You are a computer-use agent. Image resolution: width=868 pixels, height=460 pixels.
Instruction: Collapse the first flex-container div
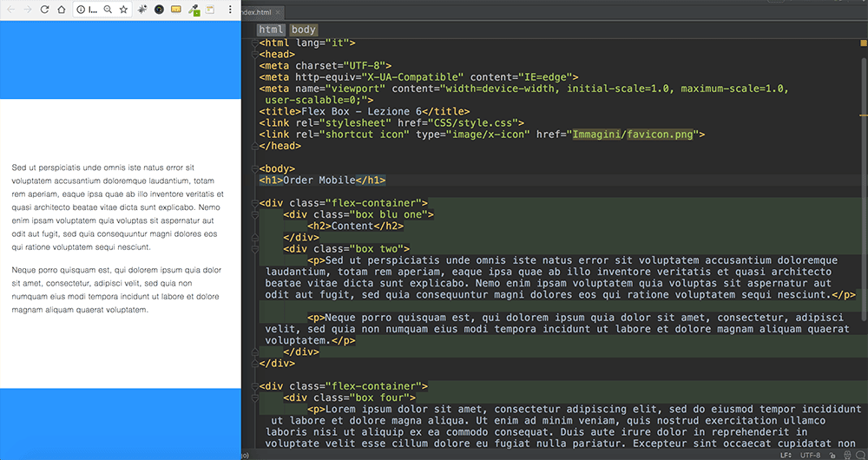pos(255,202)
